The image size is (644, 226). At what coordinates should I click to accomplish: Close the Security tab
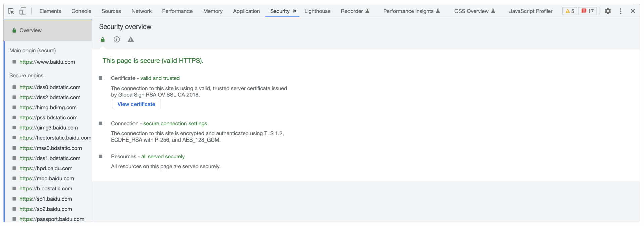tap(294, 11)
